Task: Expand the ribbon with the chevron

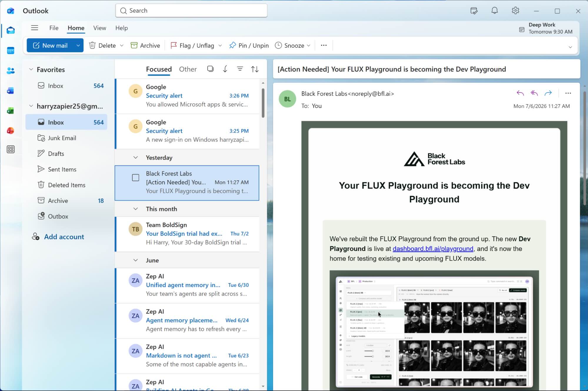Action: pos(570,47)
